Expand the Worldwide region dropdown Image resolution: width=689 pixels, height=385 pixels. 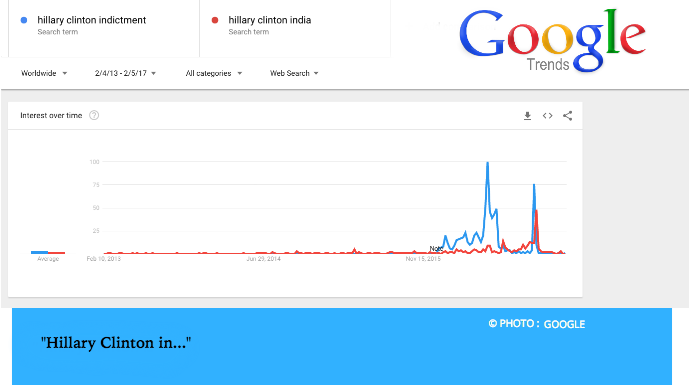click(44, 73)
